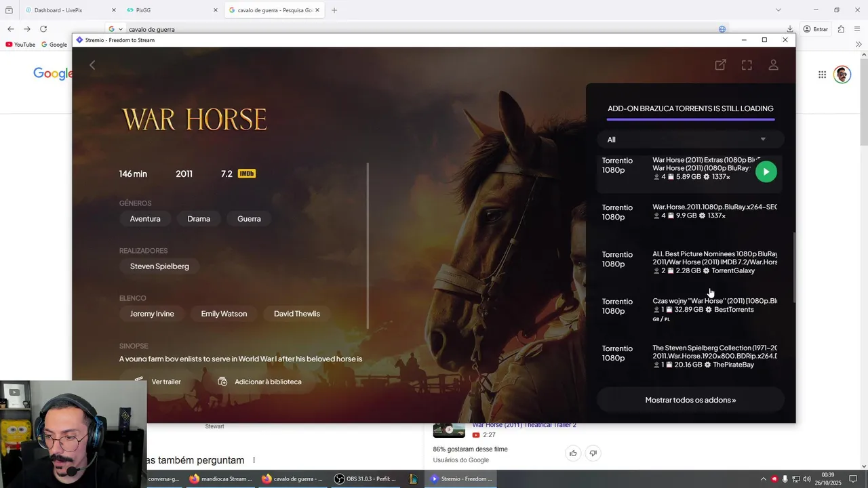Open OBS 31.0.3 taskbar item

tap(365, 479)
